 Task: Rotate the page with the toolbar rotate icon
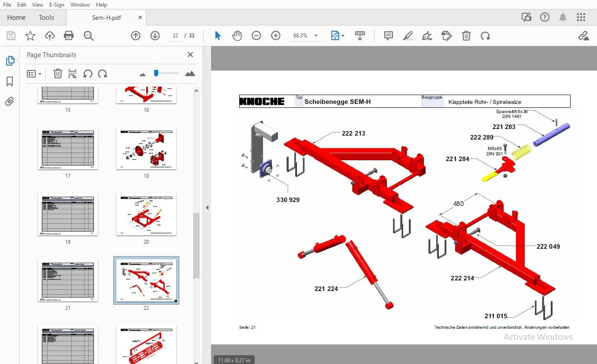(x=486, y=36)
